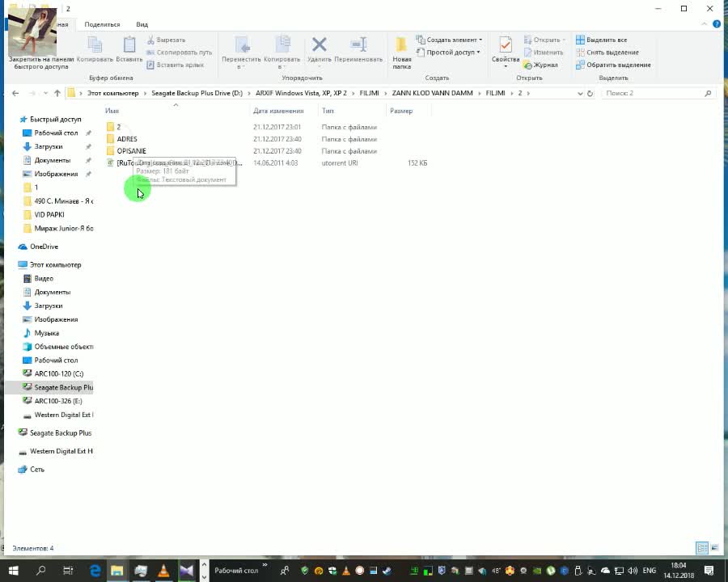Open VLC media player from taskbar
The width and height of the screenshot is (728, 582).
[x=163, y=571]
